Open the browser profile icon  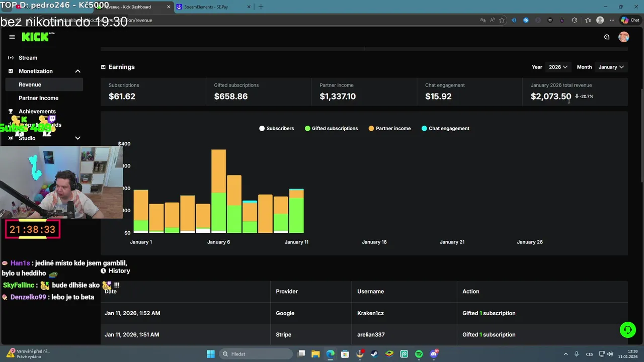point(600,20)
